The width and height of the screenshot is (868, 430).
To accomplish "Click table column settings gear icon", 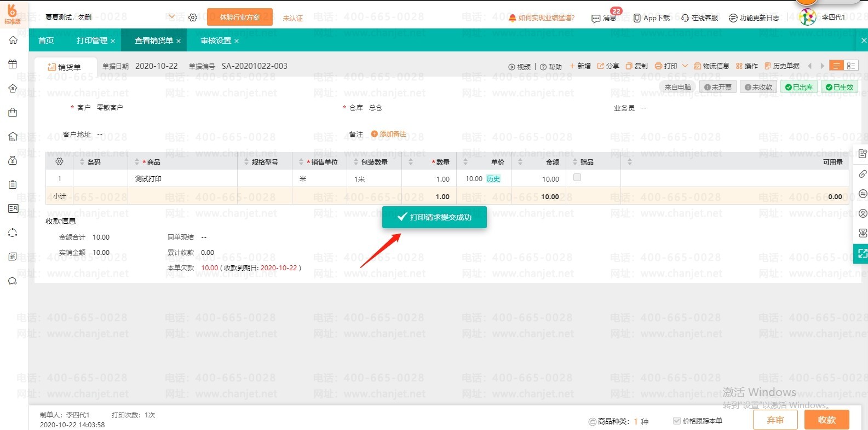I will point(60,161).
